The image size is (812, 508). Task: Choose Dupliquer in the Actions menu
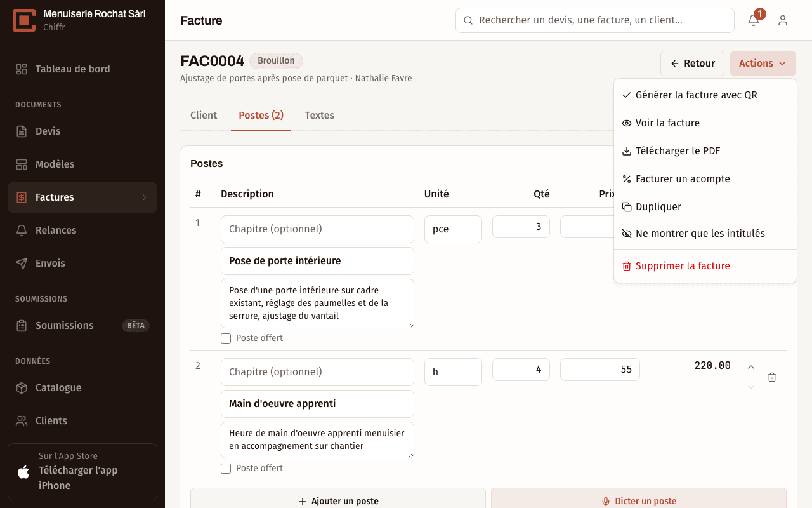705,207
